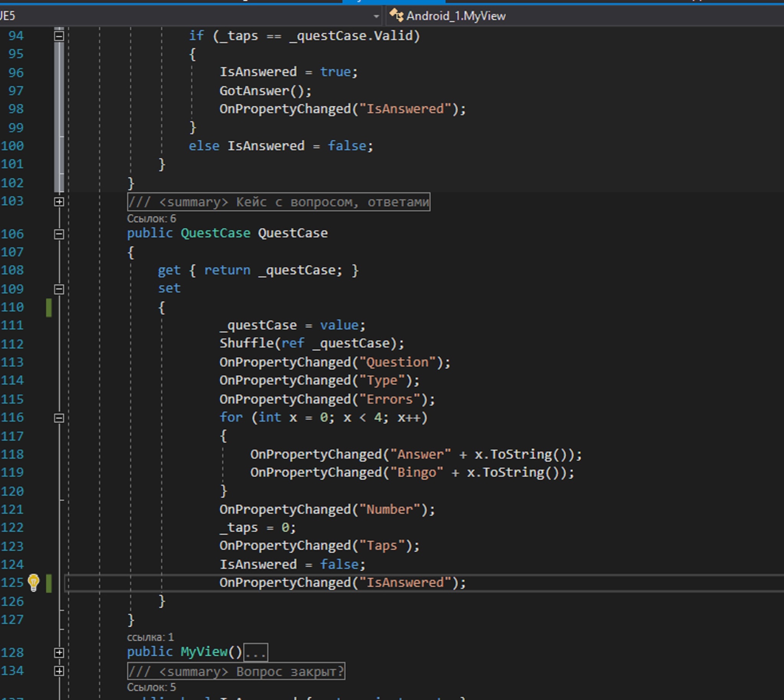Click the collapsed Вопрос закрыт summary box

tap(236, 672)
